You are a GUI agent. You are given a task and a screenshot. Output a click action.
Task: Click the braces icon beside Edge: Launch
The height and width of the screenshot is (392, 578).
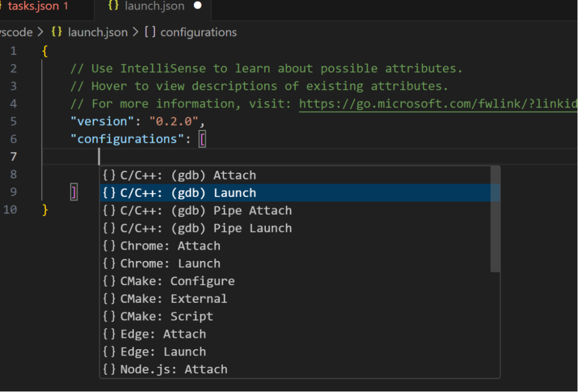click(109, 351)
